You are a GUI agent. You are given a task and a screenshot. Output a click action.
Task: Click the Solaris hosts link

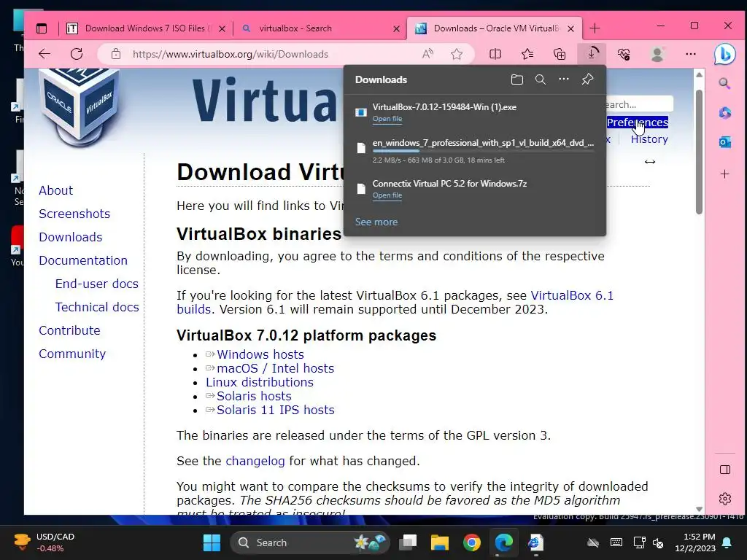254,396
